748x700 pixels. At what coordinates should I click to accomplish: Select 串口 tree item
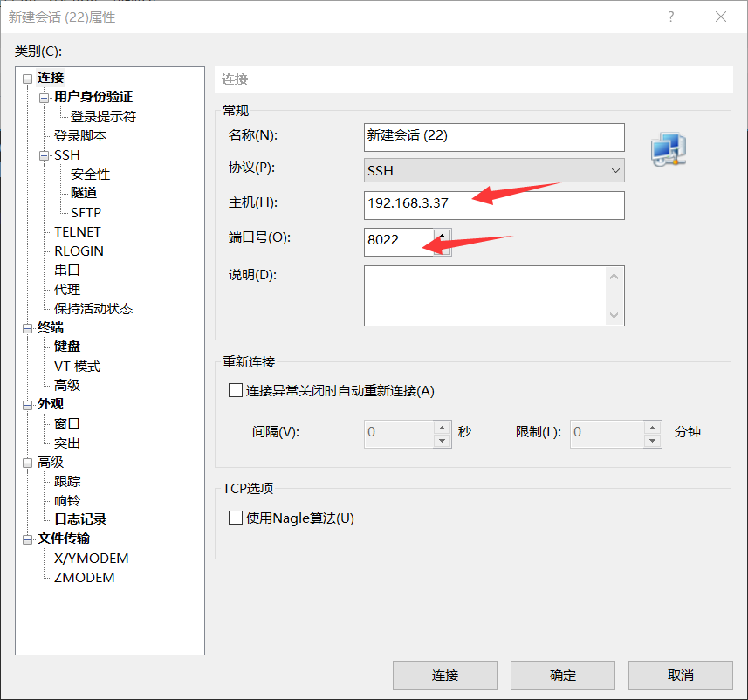click(x=67, y=270)
